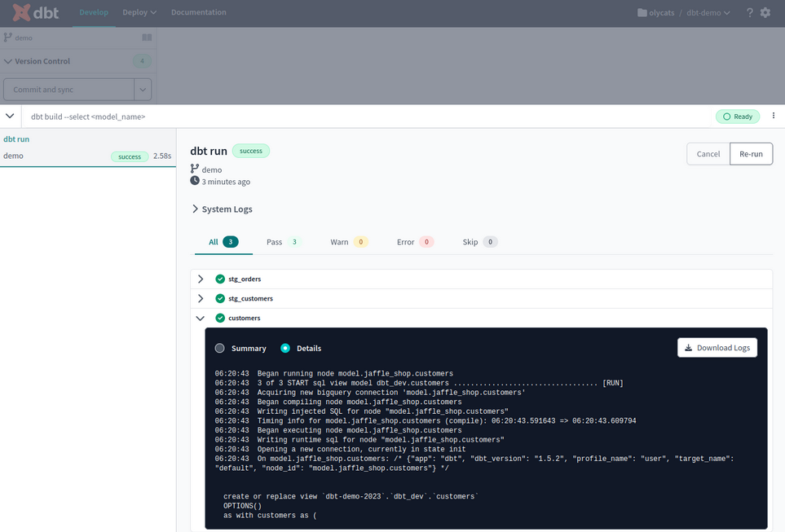This screenshot has width=785, height=532.
Task: Click the 'dbt run' sidebar heading
Action: [x=16, y=139]
